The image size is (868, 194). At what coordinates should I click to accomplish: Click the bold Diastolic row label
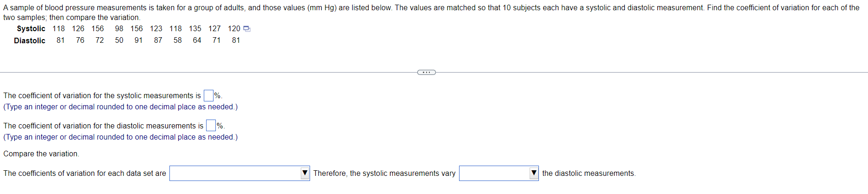coord(30,40)
